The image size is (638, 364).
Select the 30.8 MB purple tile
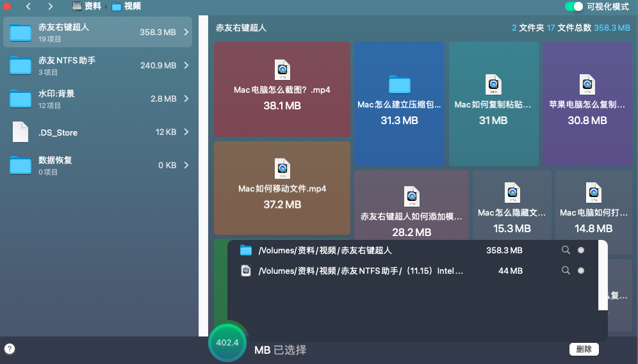[x=587, y=104]
